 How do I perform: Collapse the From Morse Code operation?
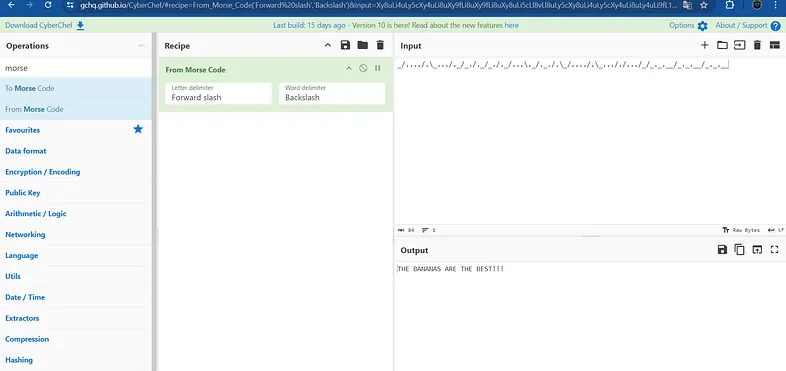pos(349,68)
